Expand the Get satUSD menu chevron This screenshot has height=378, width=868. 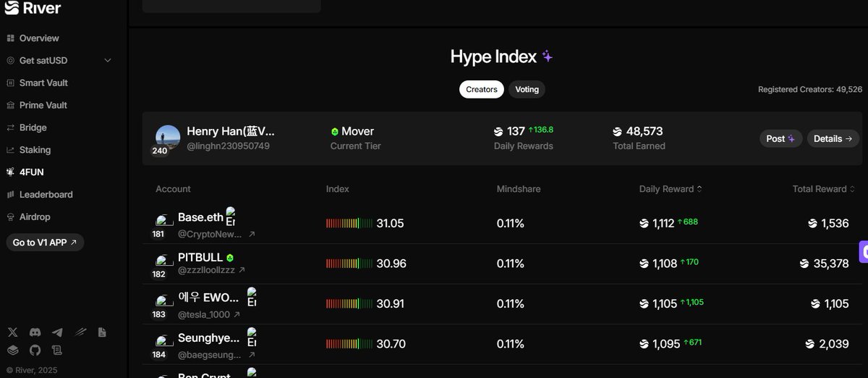108,61
